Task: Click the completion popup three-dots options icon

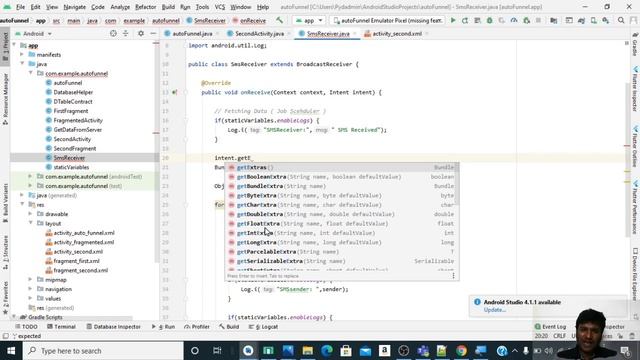Action: (453, 276)
